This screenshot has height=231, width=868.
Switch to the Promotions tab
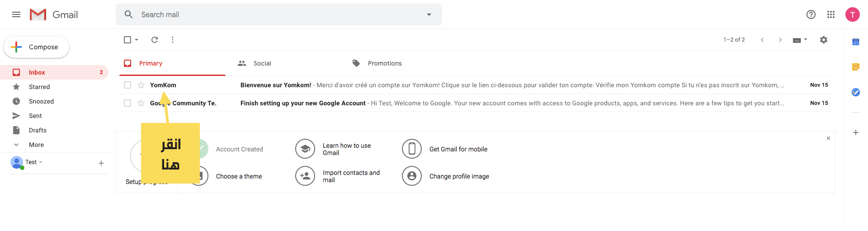click(x=377, y=63)
